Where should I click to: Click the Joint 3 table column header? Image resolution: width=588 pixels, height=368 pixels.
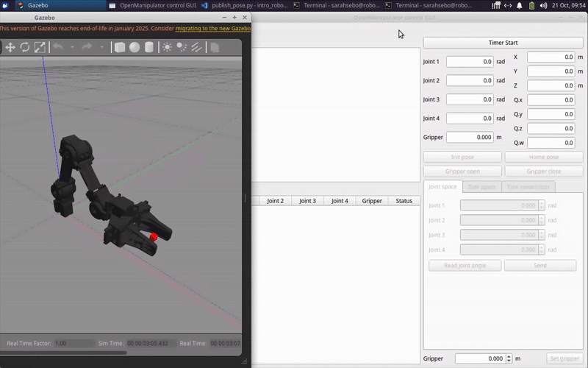click(x=307, y=201)
